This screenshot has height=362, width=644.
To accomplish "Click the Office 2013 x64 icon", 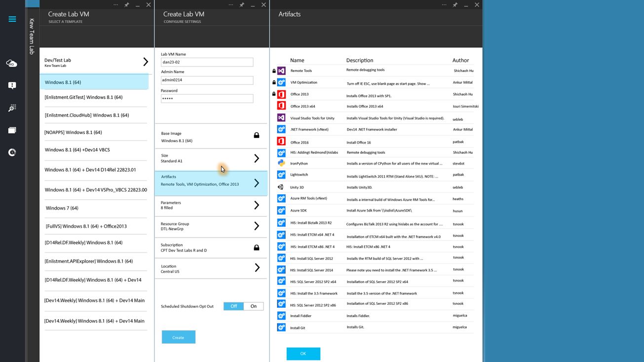I will click(281, 106).
